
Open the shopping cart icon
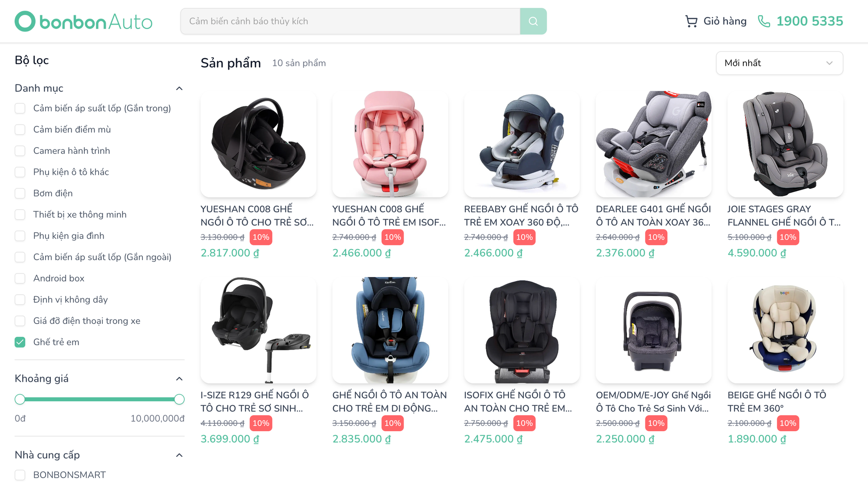click(691, 21)
